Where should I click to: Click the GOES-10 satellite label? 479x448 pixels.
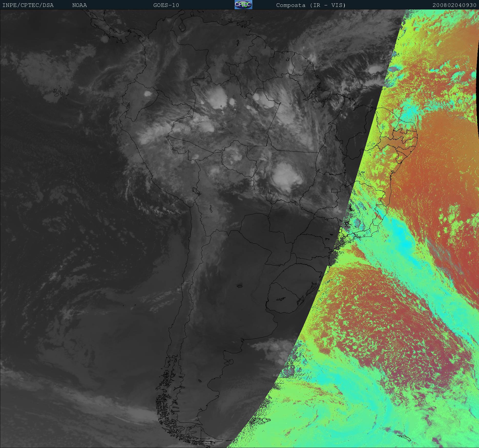[166, 5]
